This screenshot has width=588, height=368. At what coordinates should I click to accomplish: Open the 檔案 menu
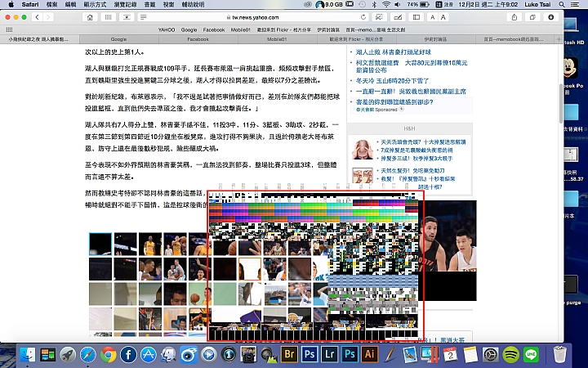[x=51, y=5]
